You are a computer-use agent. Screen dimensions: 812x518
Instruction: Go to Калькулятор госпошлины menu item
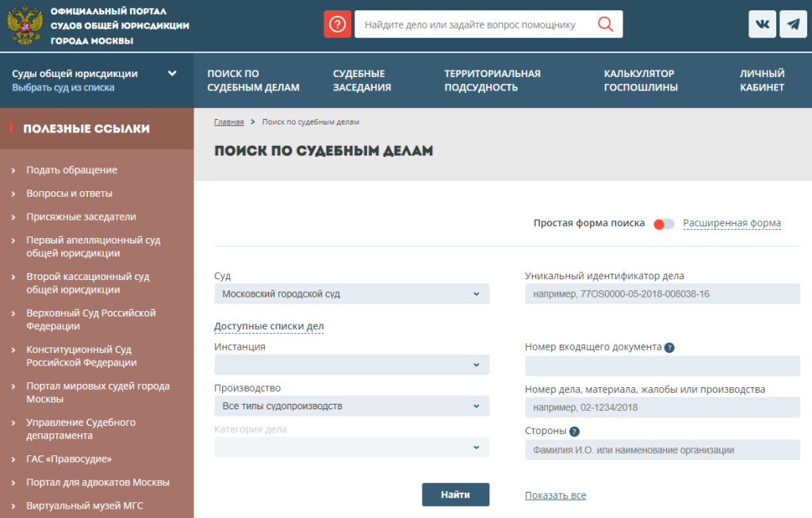pos(641,80)
